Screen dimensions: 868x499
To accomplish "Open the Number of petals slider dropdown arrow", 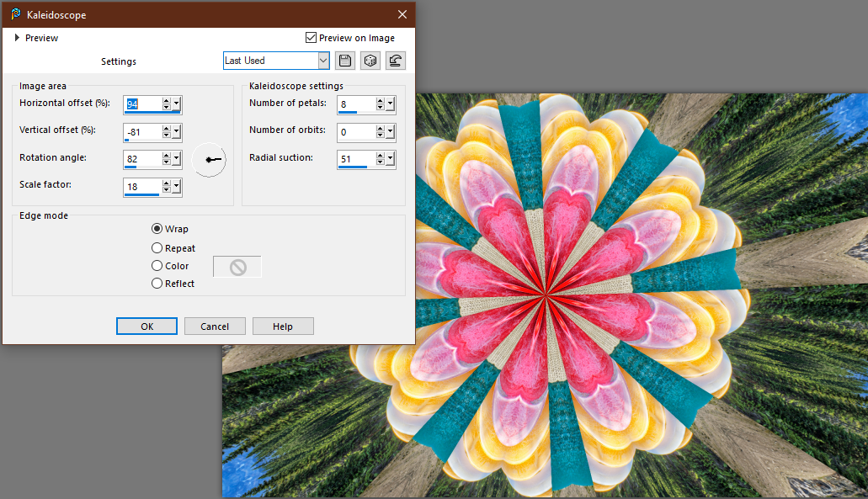I will 391,104.
